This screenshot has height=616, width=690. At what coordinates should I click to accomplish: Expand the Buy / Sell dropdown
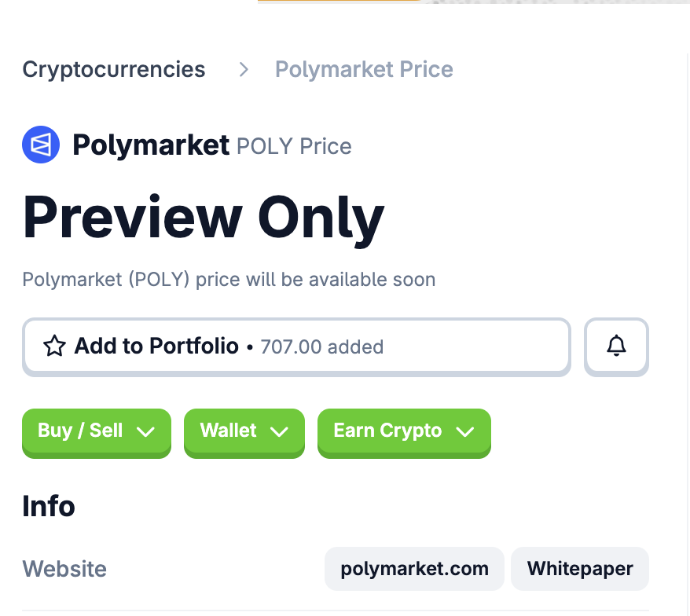(x=96, y=431)
